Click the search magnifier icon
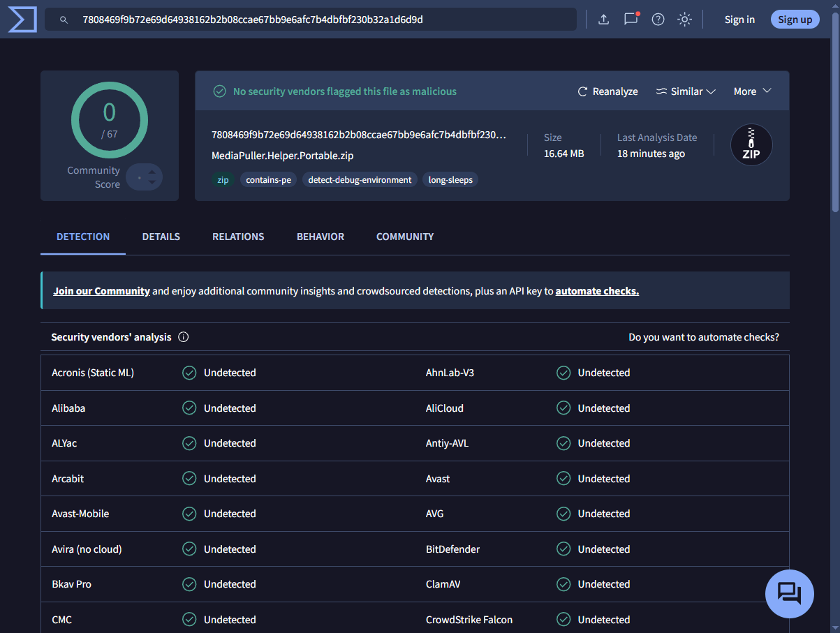This screenshot has width=840, height=633. [x=64, y=20]
